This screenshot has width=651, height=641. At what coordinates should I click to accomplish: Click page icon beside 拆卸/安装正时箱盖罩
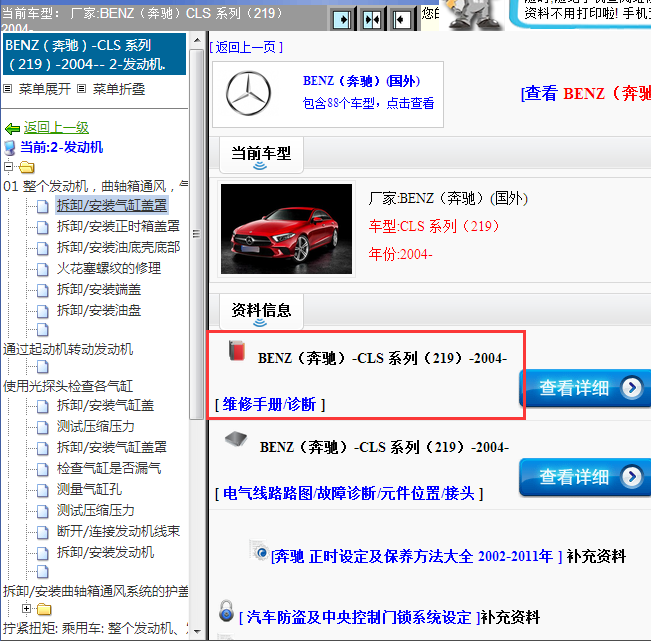42,227
